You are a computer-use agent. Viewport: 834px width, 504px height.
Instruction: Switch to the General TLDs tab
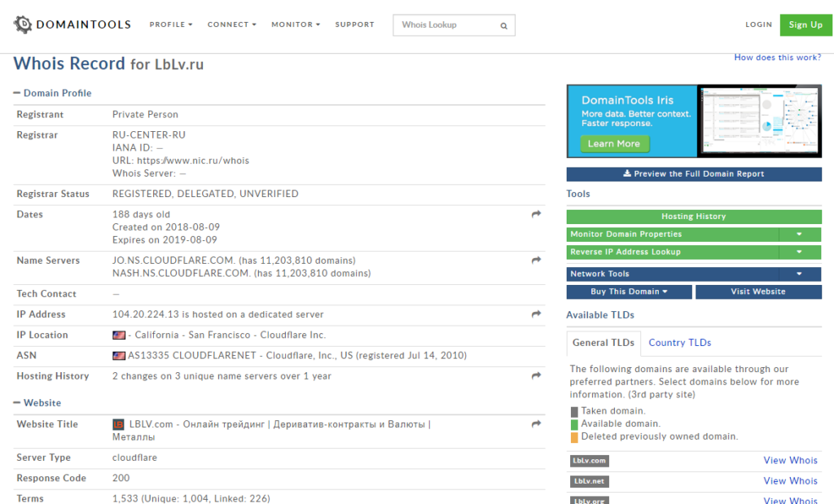(x=604, y=343)
